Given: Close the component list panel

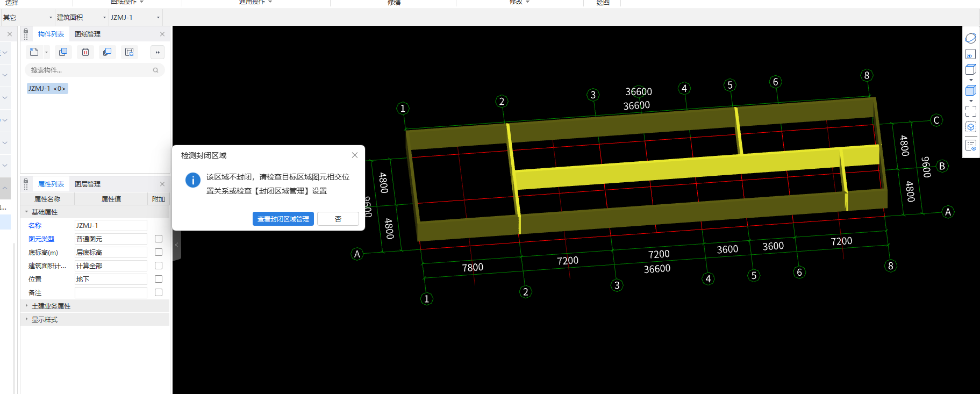Looking at the screenshot, I should tap(162, 34).
